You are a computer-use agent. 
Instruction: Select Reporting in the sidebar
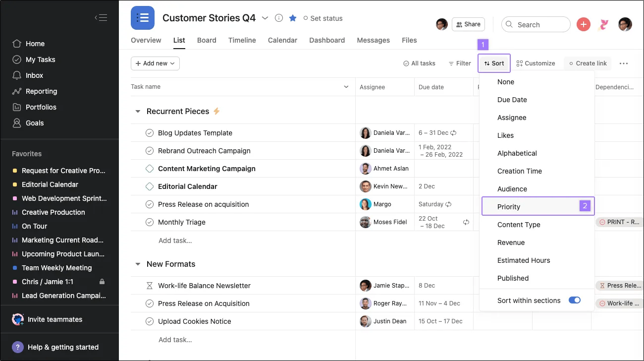[x=40, y=91]
